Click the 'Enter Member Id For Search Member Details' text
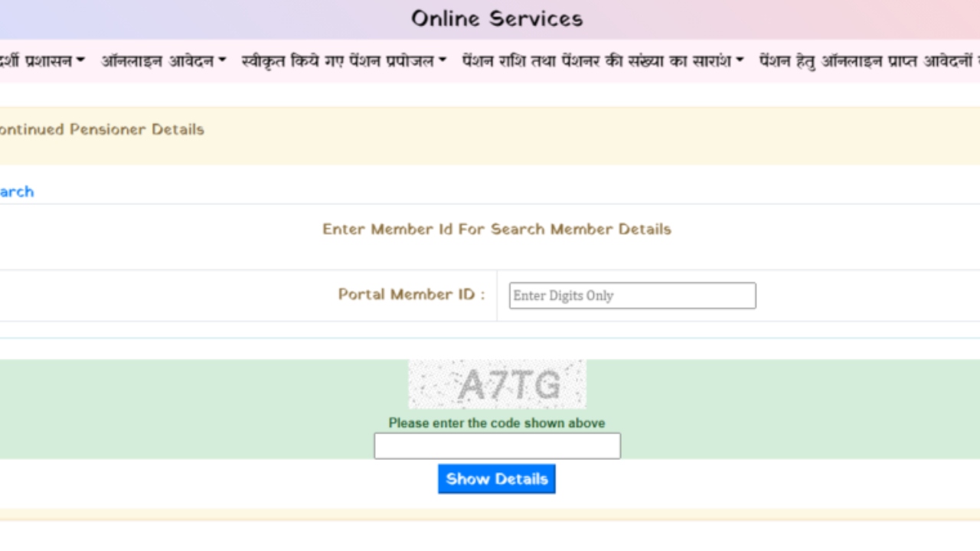980x551 pixels. coord(497,229)
